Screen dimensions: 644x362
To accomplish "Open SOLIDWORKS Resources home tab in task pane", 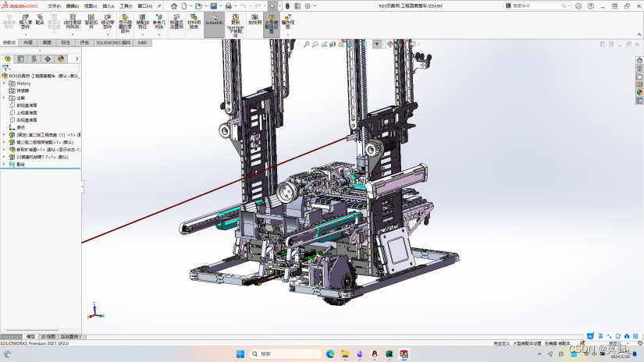I will click(x=639, y=60).
